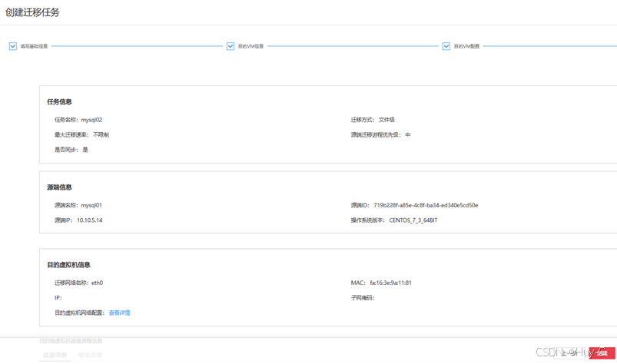The image size is (617, 364).
Task: Click the 填写基础信息 step check icon
Action: (13, 46)
